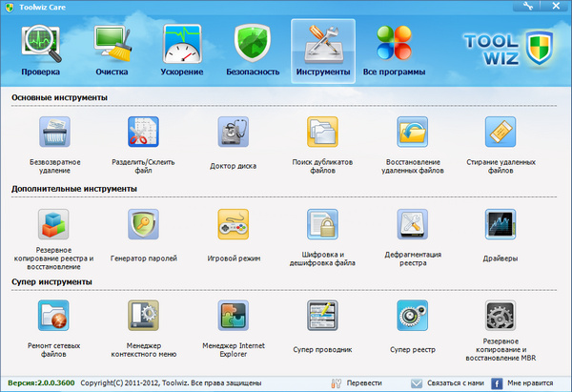Open Восстановление удаленных файлов tool
This screenshot has height=392, width=572.
[x=412, y=134]
